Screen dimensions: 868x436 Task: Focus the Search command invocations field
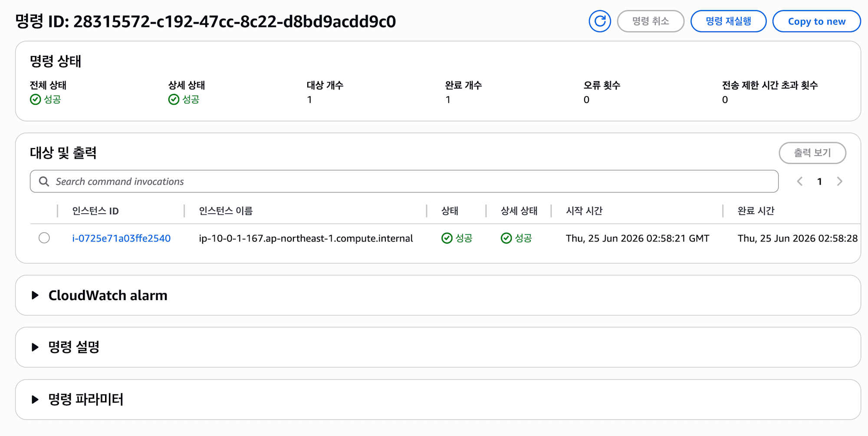click(x=404, y=181)
